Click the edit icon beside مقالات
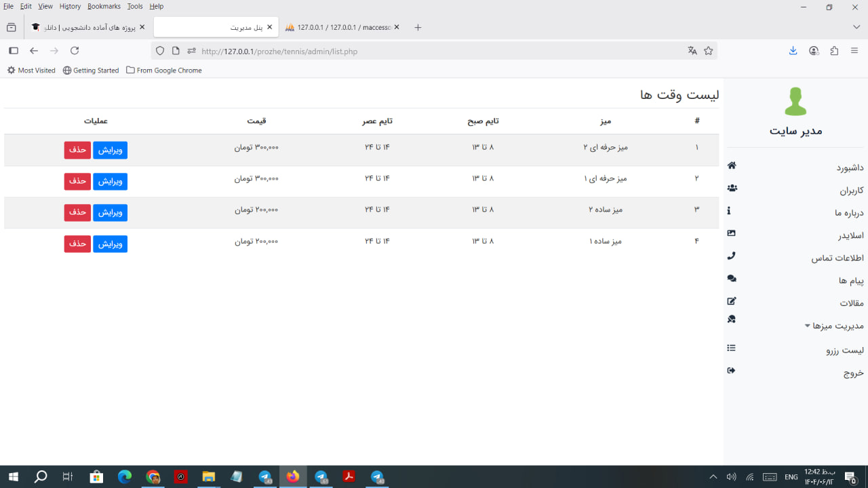Image resolution: width=868 pixels, height=488 pixels. pos(731,301)
